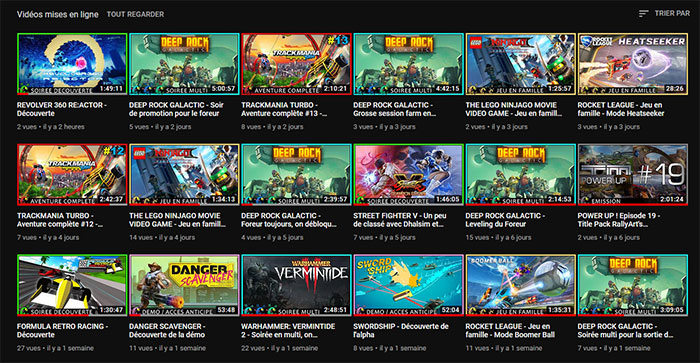Open the POWER UP #19 episode thumbnail
This screenshot has width=700, height=363.
pyautogui.click(x=633, y=175)
